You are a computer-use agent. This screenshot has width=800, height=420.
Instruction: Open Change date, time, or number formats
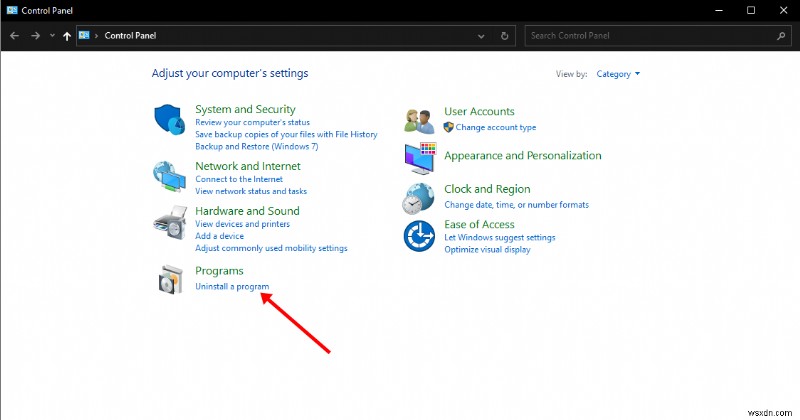(516, 204)
